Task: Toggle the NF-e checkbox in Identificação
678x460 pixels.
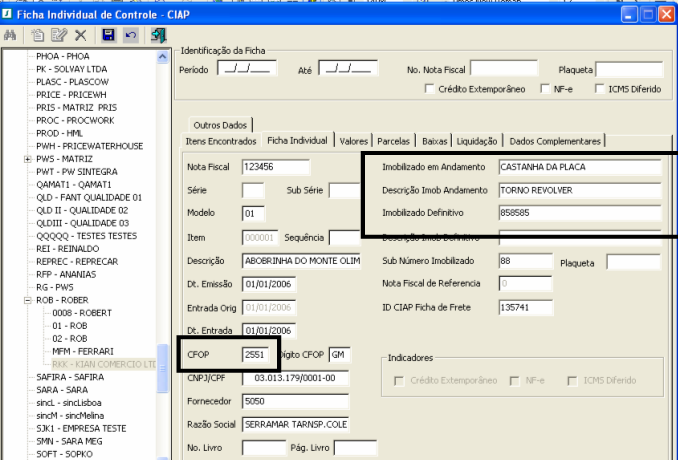Action: tap(544, 89)
